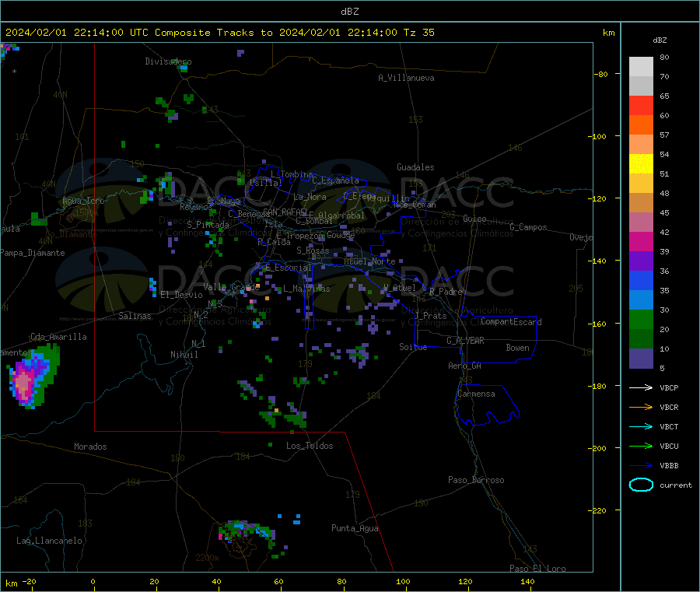Click the 'Carmensa' map label
The width and height of the screenshot is (700, 592).
pos(476,394)
